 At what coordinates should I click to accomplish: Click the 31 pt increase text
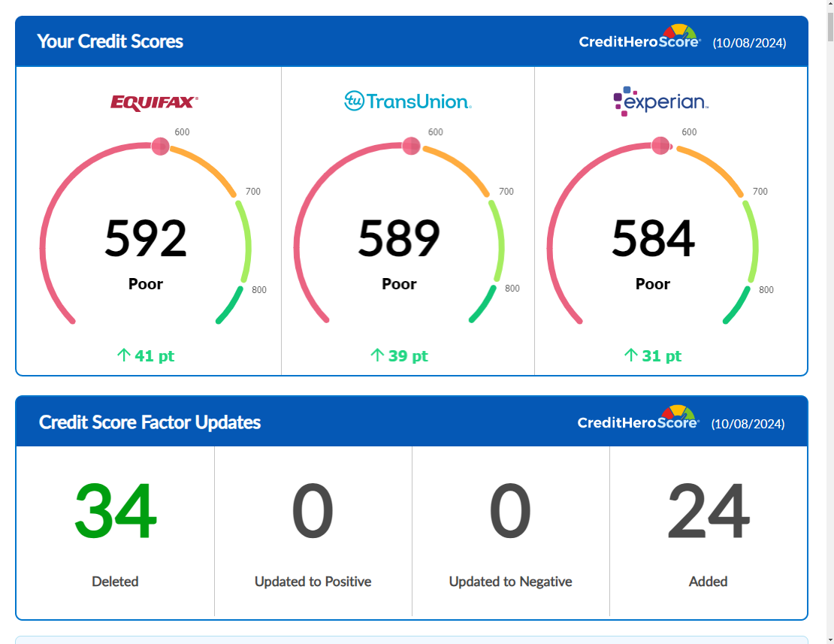[x=662, y=355]
